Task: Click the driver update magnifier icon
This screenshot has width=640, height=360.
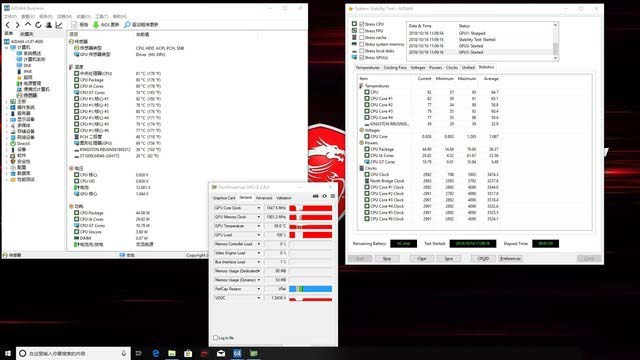Action: [127, 25]
